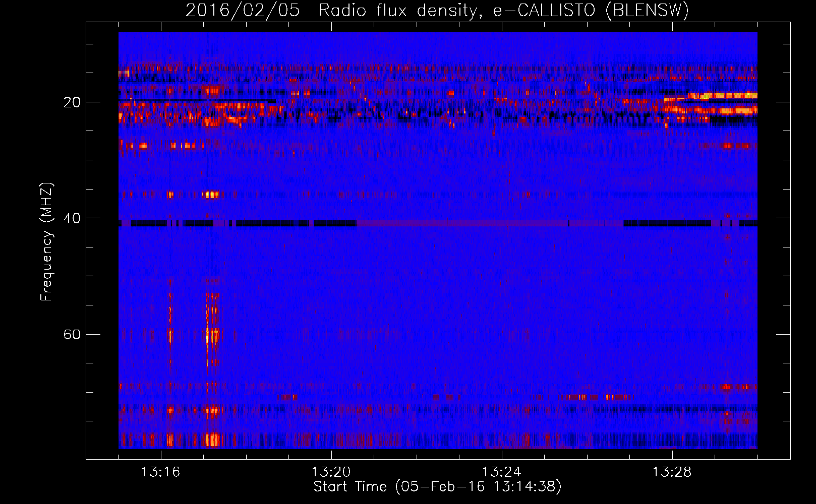Image resolution: width=816 pixels, height=504 pixels.
Task: Click the 20 MHz frequency tick label
Action: pos(72,102)
